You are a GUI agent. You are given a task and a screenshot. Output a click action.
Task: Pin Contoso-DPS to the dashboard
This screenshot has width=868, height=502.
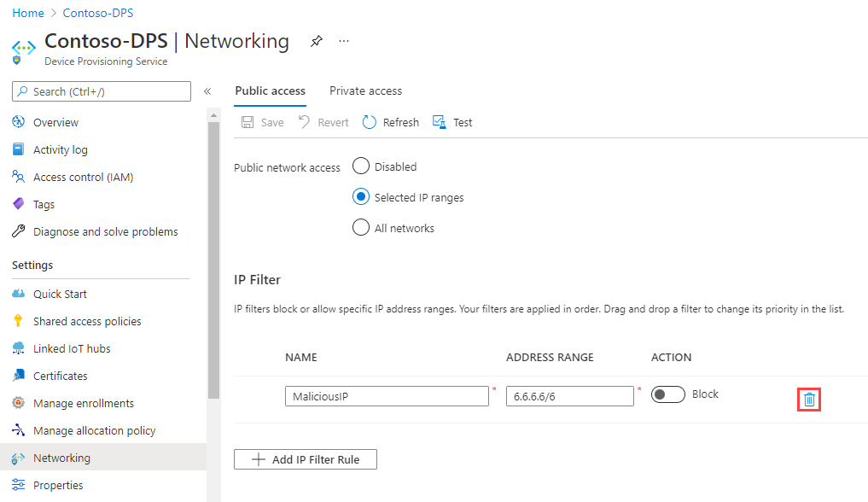[316, 40]
